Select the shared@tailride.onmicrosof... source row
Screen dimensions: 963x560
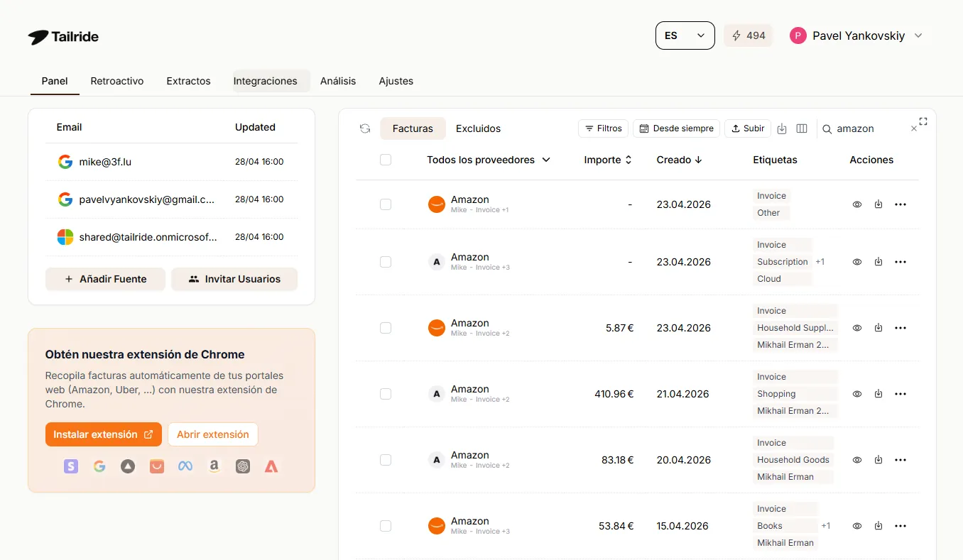click(x=171, y=237)
